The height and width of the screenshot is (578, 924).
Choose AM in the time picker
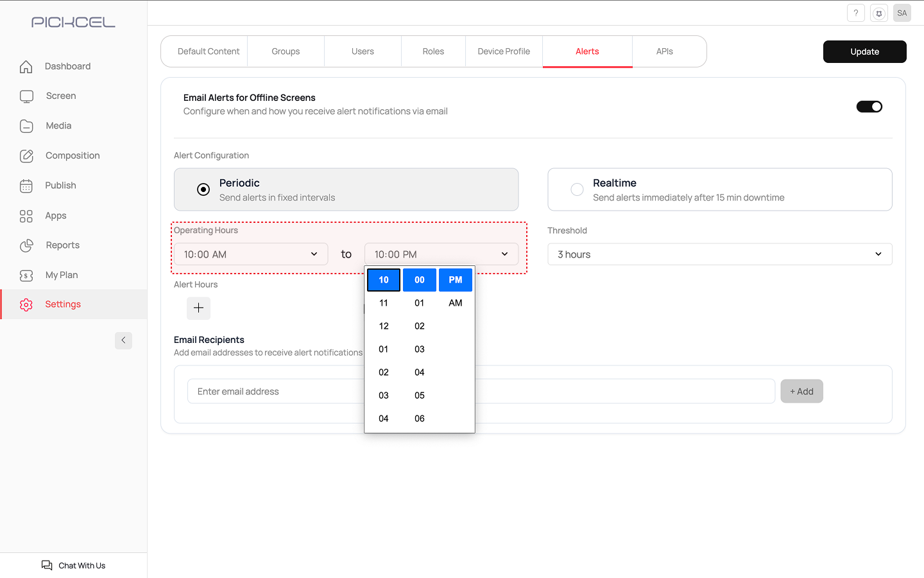pos(455,303)
